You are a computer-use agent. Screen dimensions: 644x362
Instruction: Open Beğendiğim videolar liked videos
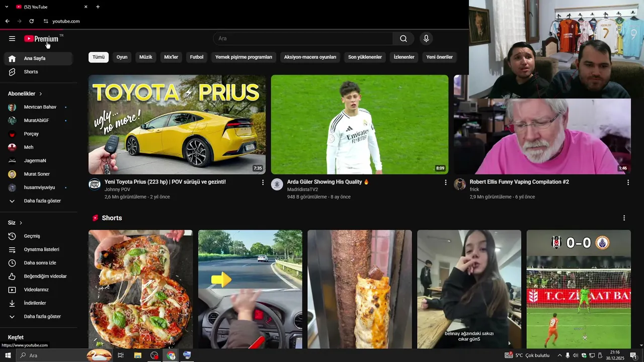(x=38, y=277)
